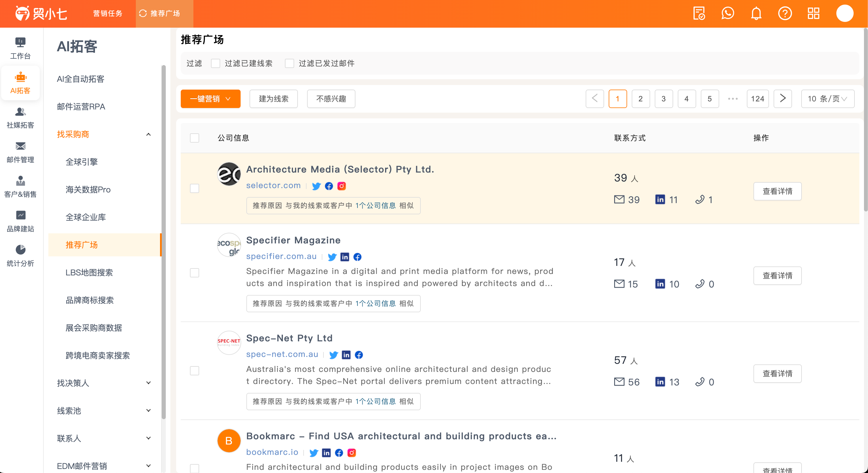This screenshot has width=868, height=473.
Task: Open the 10 条/页 page size dropdown
Action: (x=828, y=99)
